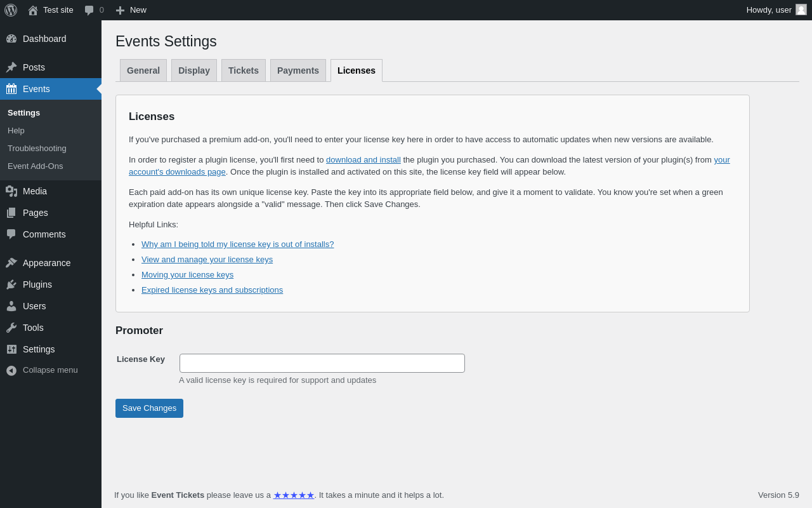Image resolution: width=812 pixels, height=508 pixels.
Task: Click the WordPress logo icon
Action: point(11,10)
